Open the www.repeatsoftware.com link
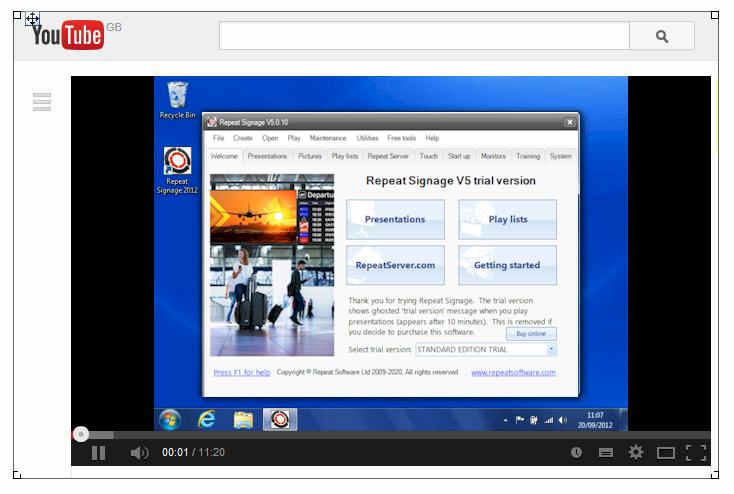Screen dimensions: 734x494 513,372
